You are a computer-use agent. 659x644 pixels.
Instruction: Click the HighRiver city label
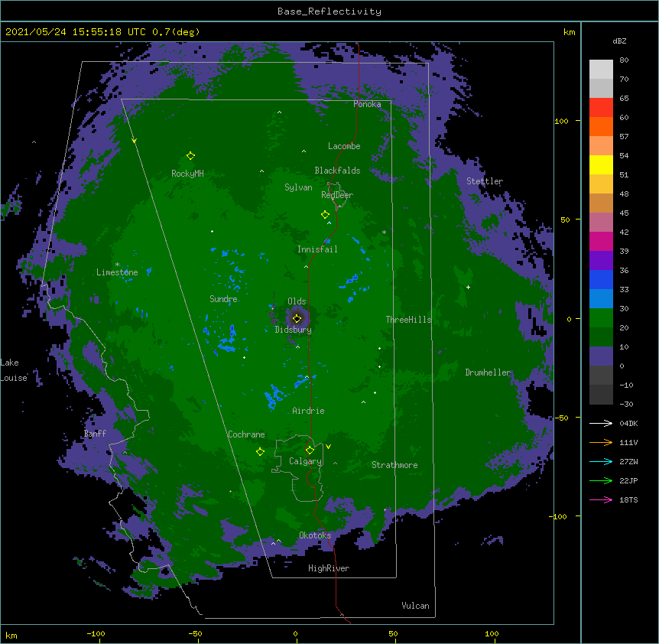[329, 568]
